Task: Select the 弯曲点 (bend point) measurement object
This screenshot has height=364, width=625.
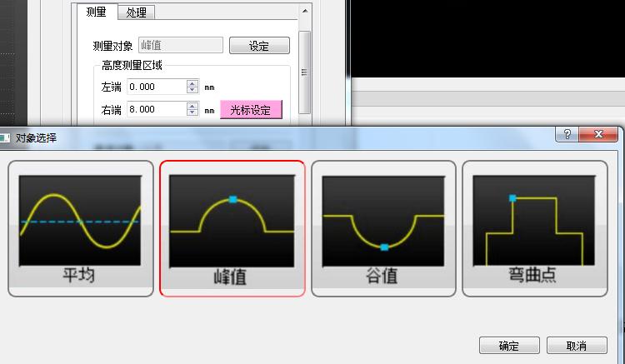Action: pyautogui.click(x=534, y=228)
